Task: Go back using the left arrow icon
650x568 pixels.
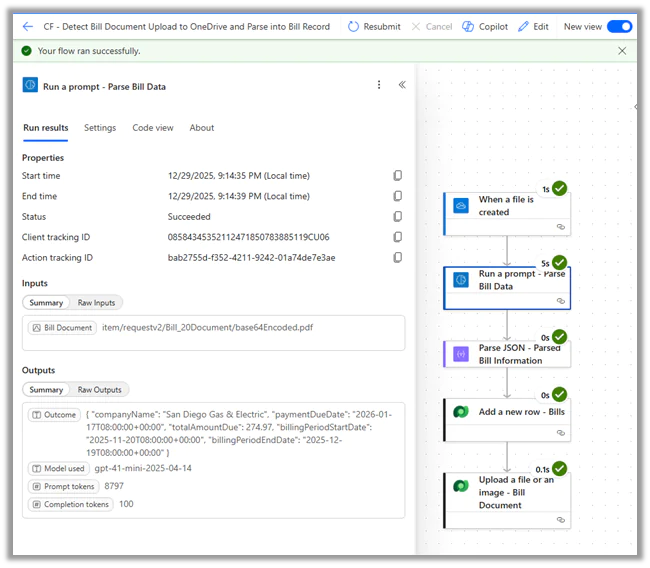Action: pyautogui.click(x=28, y=27)
